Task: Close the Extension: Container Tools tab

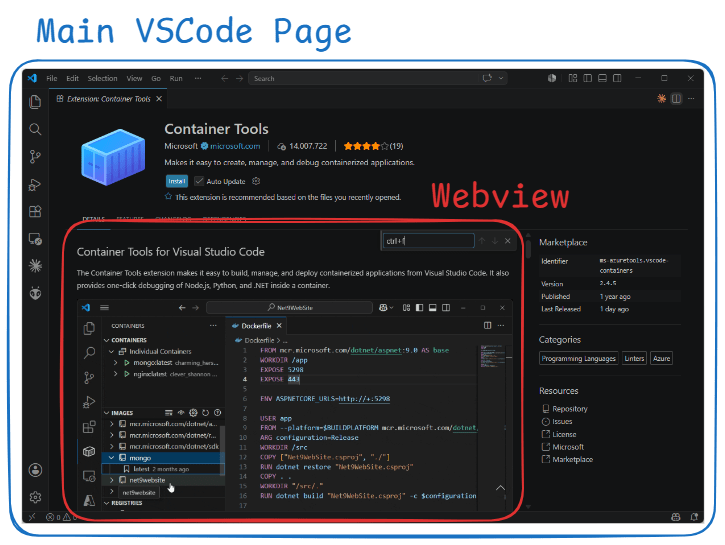Action: pyautogui.click(x=159, y=99)
